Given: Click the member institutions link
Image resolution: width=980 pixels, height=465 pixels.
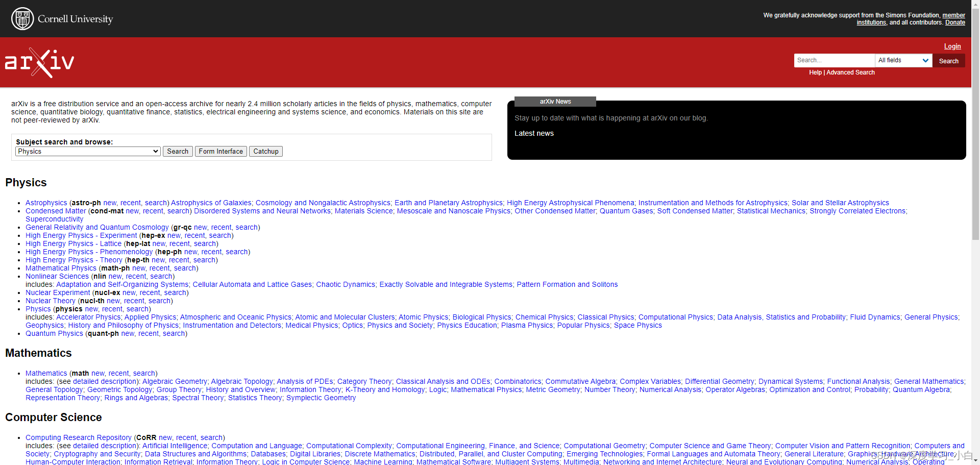Looking at the screenshot, I should point(953,15).
